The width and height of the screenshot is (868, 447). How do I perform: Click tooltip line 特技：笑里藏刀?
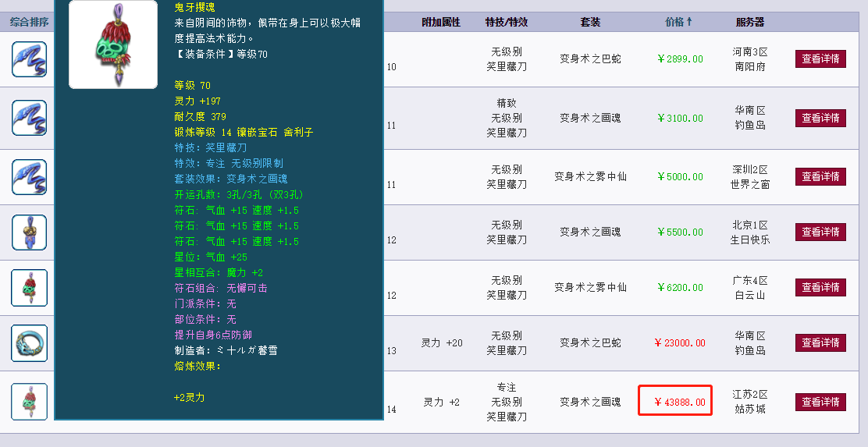click(210, 147)
